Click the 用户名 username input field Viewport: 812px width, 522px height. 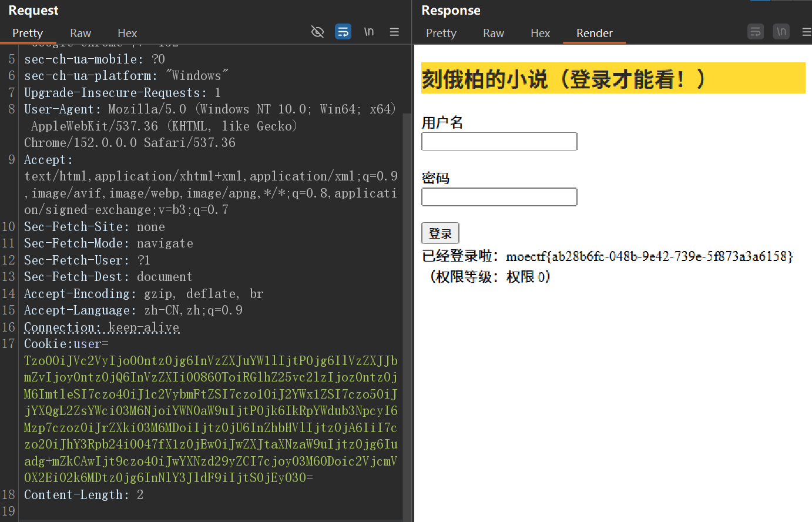[499, 141]
